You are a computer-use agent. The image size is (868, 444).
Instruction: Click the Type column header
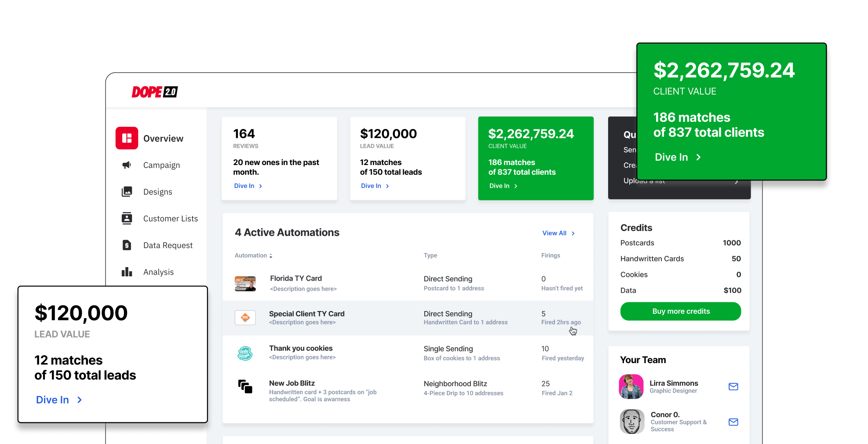coord(430,256)
